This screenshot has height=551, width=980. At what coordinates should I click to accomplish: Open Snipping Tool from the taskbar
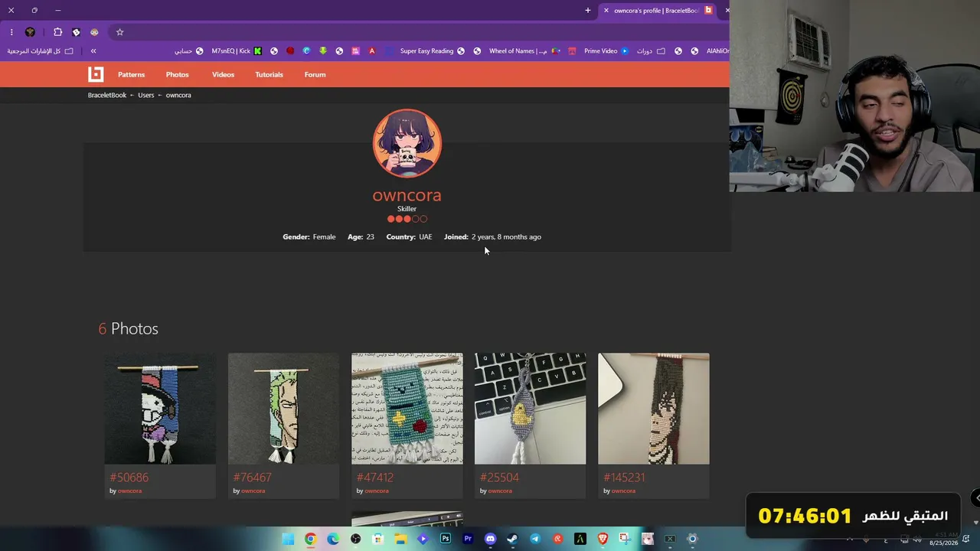point(625,539)
